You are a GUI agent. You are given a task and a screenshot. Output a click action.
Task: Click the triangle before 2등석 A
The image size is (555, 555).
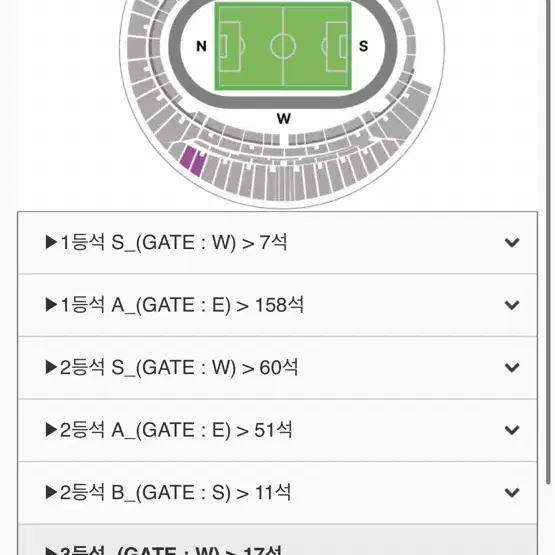click(x=51, y=430)
